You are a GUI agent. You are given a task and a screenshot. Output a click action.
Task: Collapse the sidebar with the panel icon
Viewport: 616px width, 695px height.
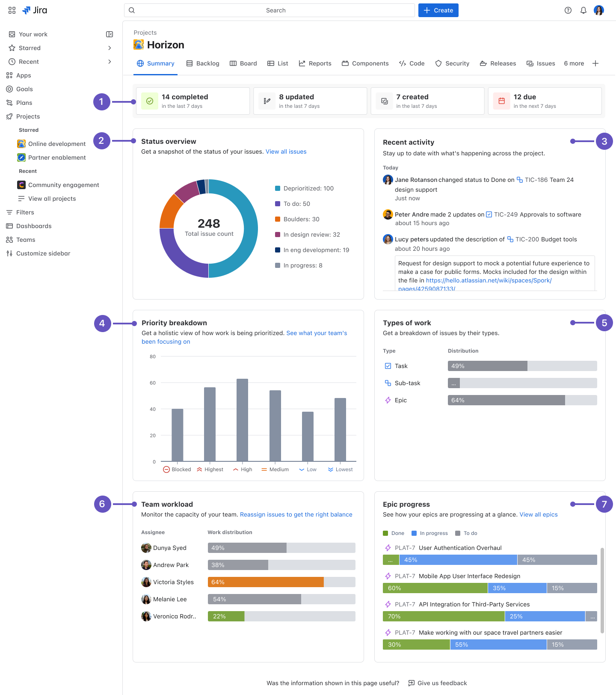[x=110, y=34]
